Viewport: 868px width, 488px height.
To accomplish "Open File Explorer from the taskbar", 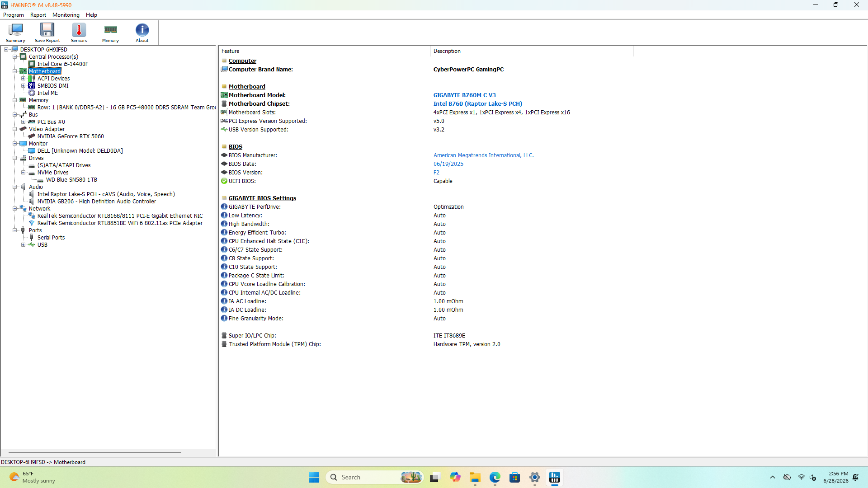I will coord(475,478).
